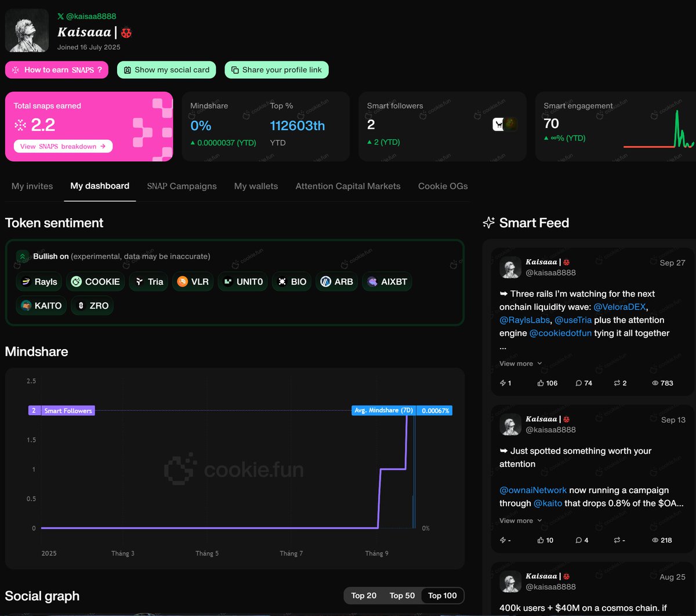Select the ARB token chip
696x616 pixels.
tap(337, 281)
